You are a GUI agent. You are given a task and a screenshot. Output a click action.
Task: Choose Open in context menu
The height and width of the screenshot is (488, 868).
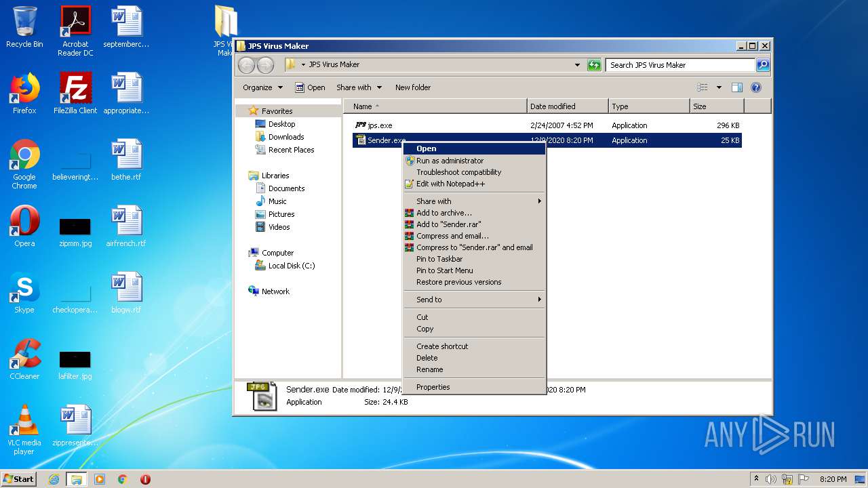pyautogui.click(x=475, y=148)
